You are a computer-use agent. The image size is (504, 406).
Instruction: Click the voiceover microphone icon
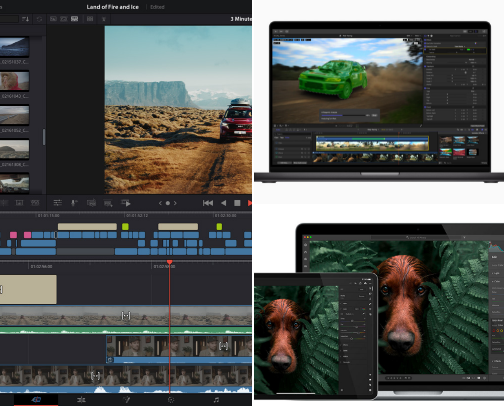[74, 203]
